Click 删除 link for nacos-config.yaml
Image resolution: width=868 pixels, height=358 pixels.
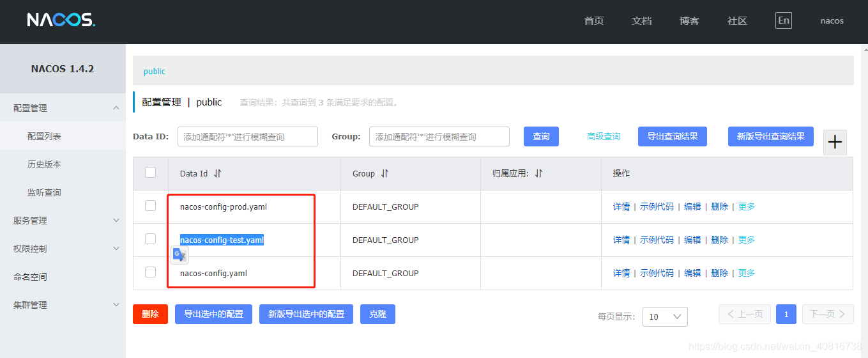719,273
